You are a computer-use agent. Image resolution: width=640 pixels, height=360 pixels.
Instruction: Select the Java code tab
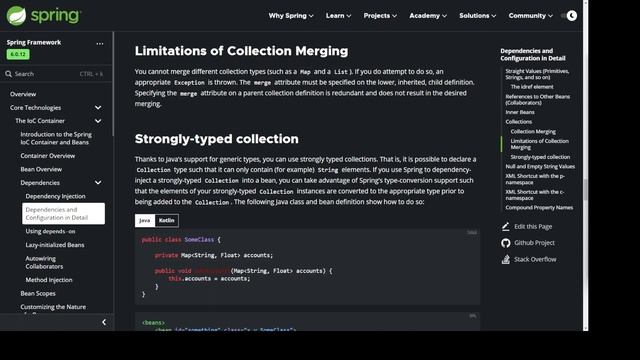click(x=144, y=220)
